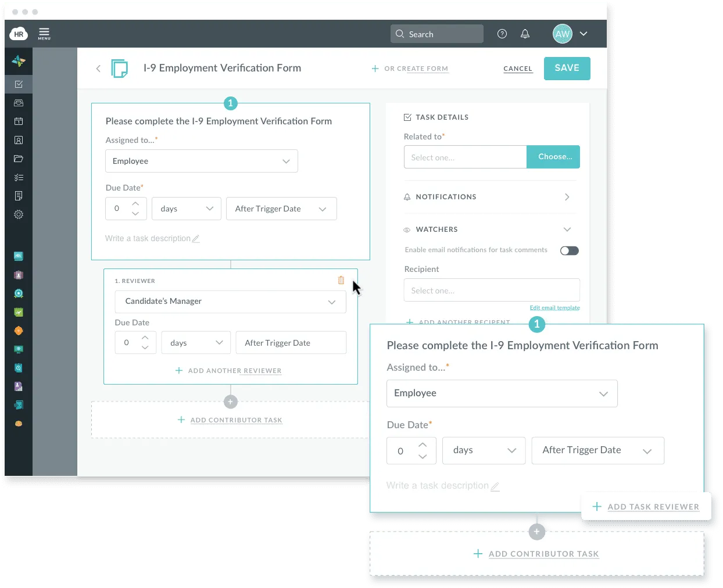Viewport: 723px width, 588px height.
Task: Toggle email notifications for task comments
Action: (570, 250)
